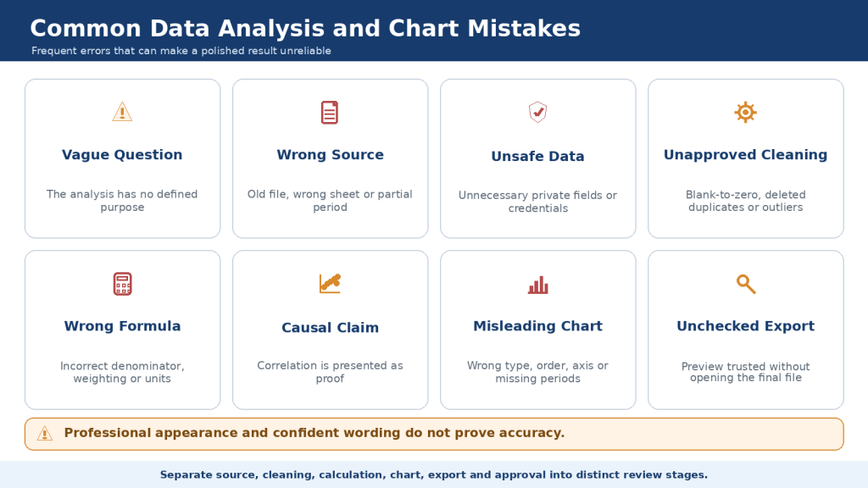Click the footer text about distinct review stages
This screenshot has width=868, height=488.
(433, 474)
